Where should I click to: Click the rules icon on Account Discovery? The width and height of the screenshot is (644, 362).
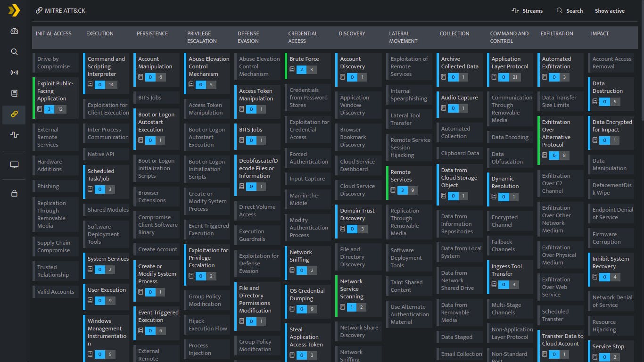click(x=343, y=77)
